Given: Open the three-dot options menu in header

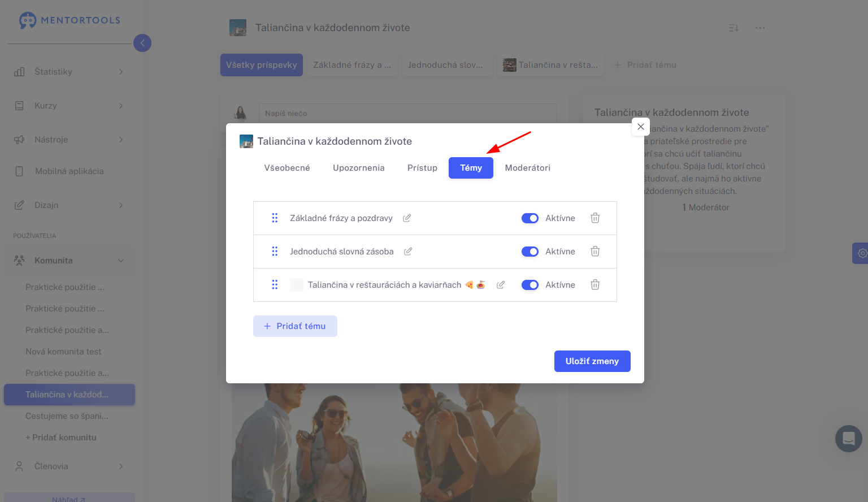Looking at the screenshot, I should pyautogui.click(x=760, y=28).
